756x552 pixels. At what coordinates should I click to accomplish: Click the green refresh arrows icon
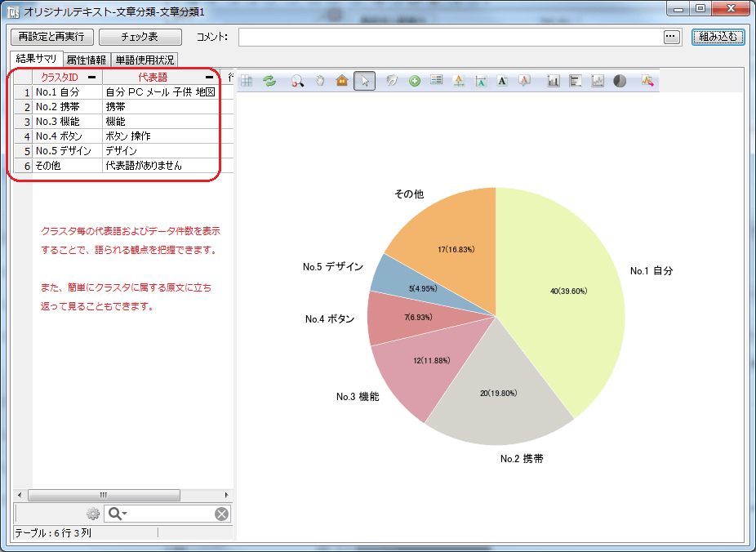(269, 81)
